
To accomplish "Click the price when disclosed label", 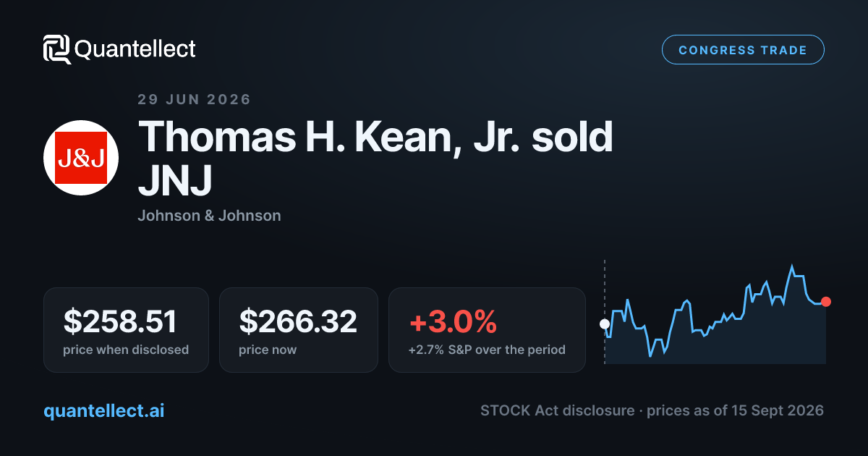I will pyautogui.click(x=126, y=350).
